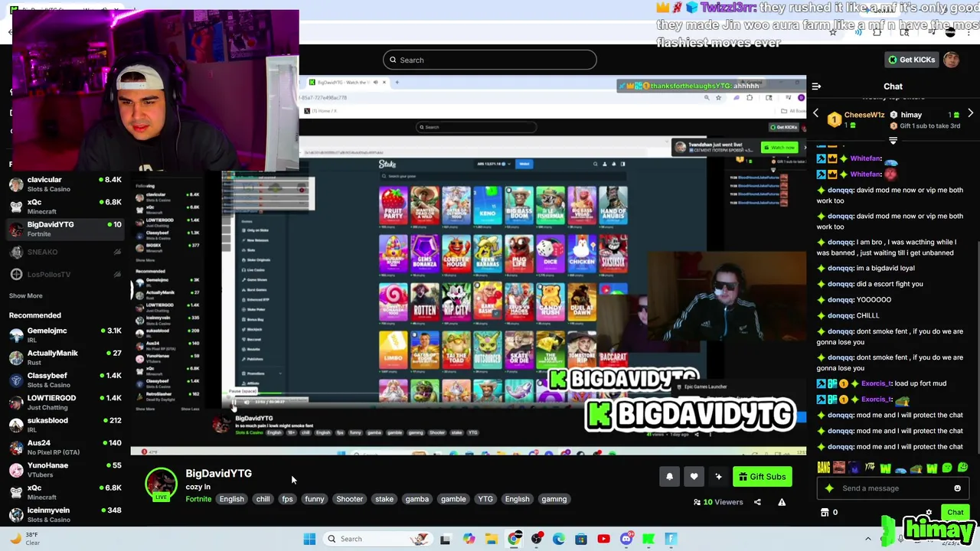Select the fps tag

click(x=287, y=499)
